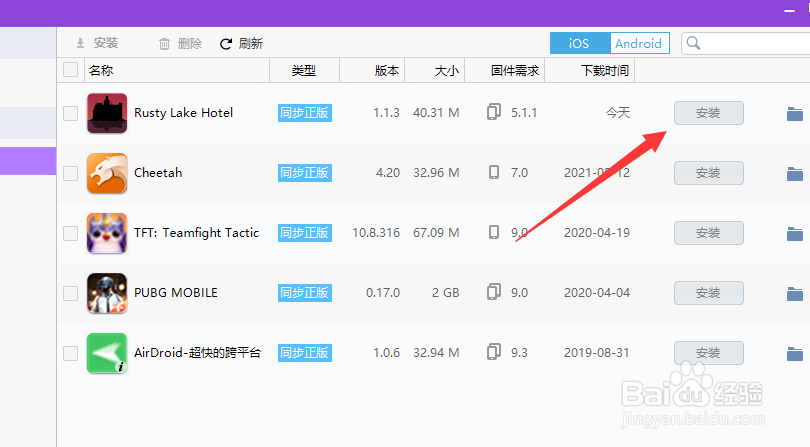Click the AirDroid app icon
Viewport: 810px width, 447px height.
click(107, 353)
